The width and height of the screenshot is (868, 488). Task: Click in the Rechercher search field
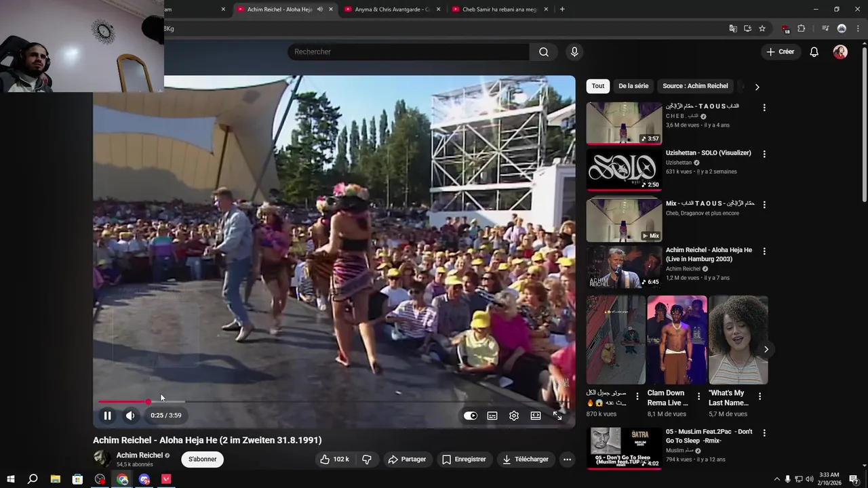(409, 52)
